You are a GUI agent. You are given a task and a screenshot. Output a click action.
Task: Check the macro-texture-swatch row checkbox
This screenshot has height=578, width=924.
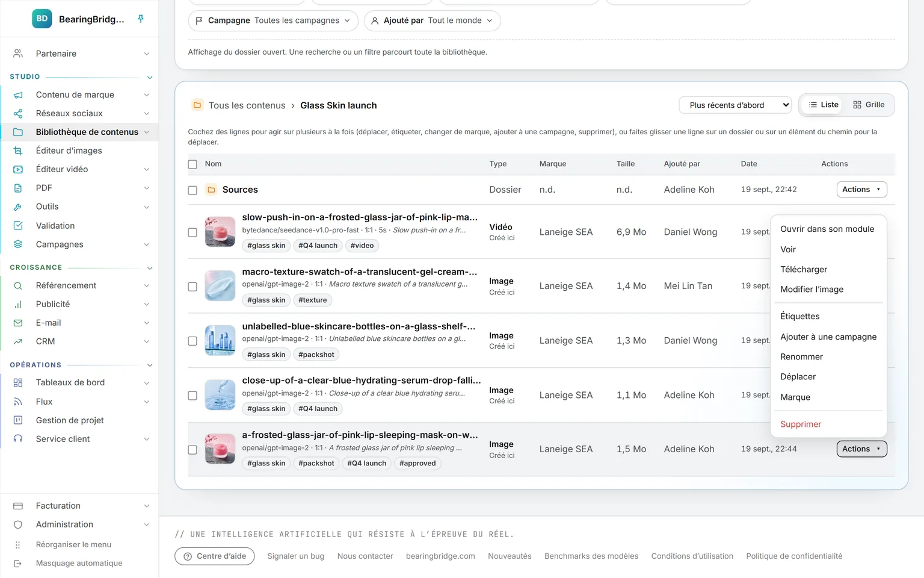(x=192, y=287)
